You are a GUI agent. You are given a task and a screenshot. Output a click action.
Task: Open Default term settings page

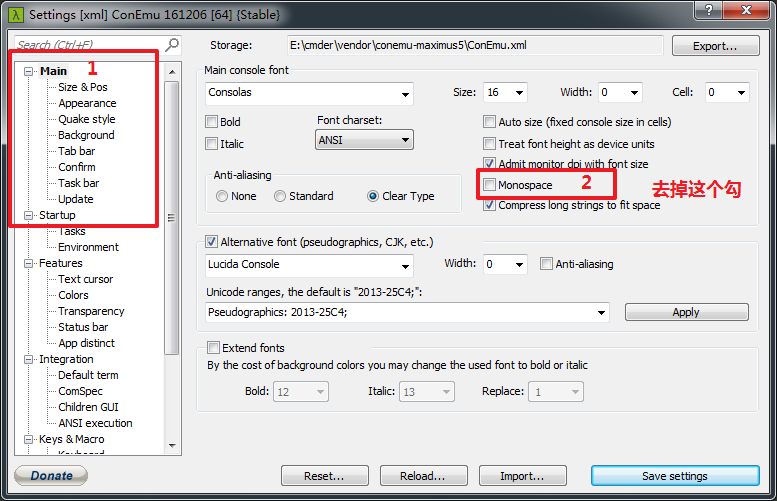pyautogui.click(x=88, y=375)
